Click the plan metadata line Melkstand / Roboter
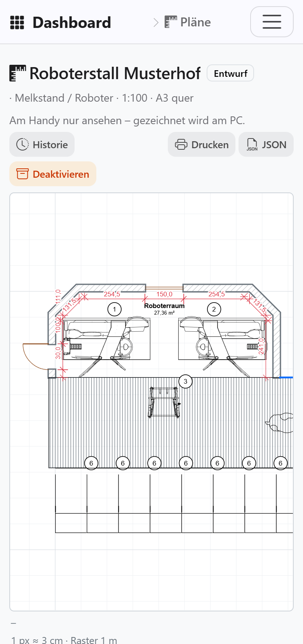 coord(101,98)
